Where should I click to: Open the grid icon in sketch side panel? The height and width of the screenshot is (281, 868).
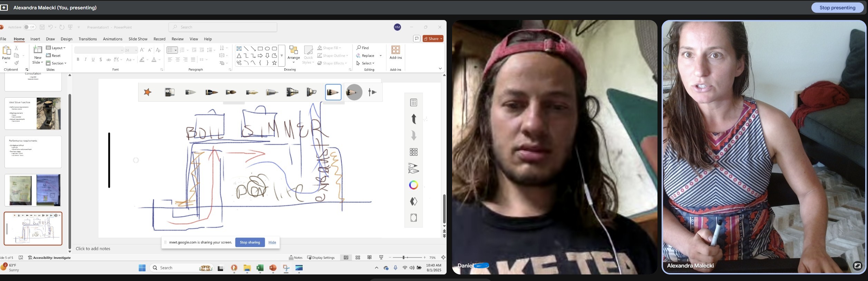413,152
